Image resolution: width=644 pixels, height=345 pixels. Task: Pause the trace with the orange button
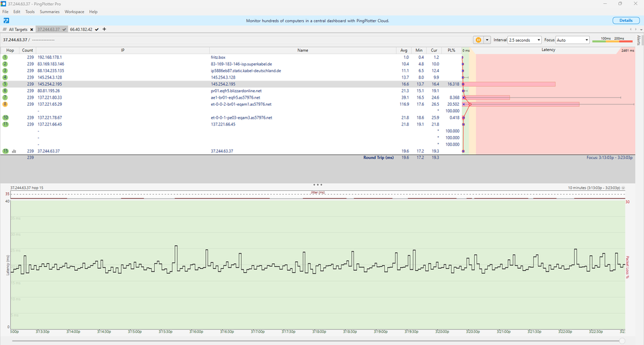pos(478,40)
